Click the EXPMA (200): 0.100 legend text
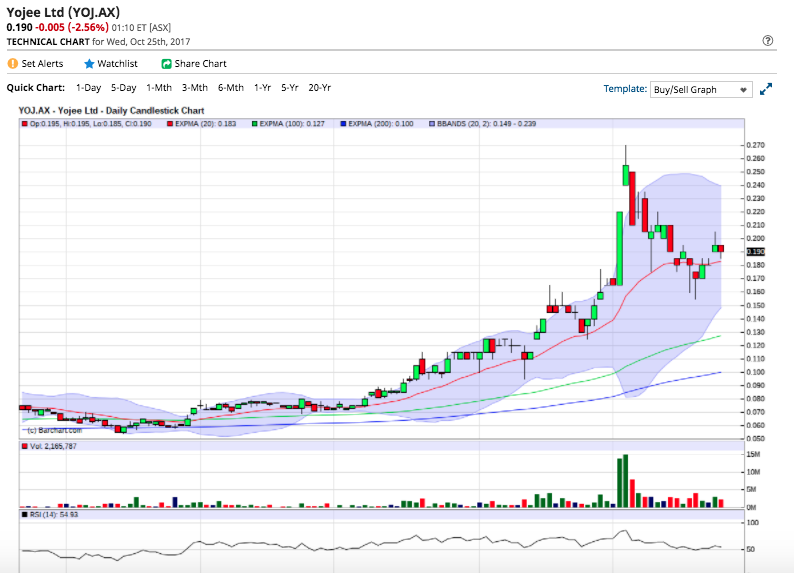The width and height of the screenshot is (794, 573). click(x=381, y=124)
